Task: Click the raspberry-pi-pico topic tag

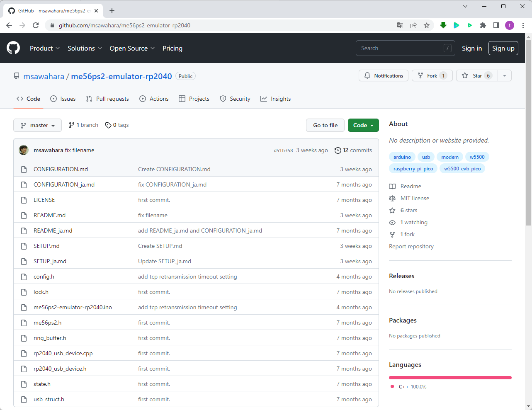Action: (413, 169)
